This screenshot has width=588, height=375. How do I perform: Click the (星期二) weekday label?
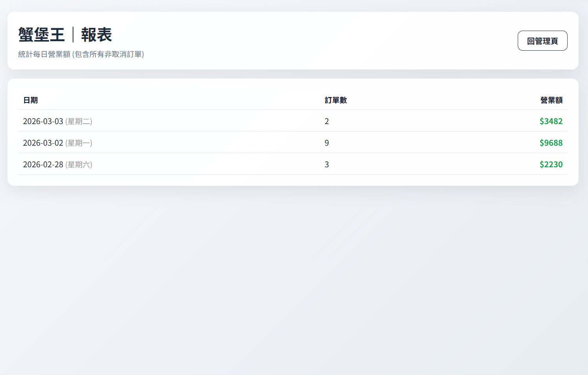tap(79, 121)
